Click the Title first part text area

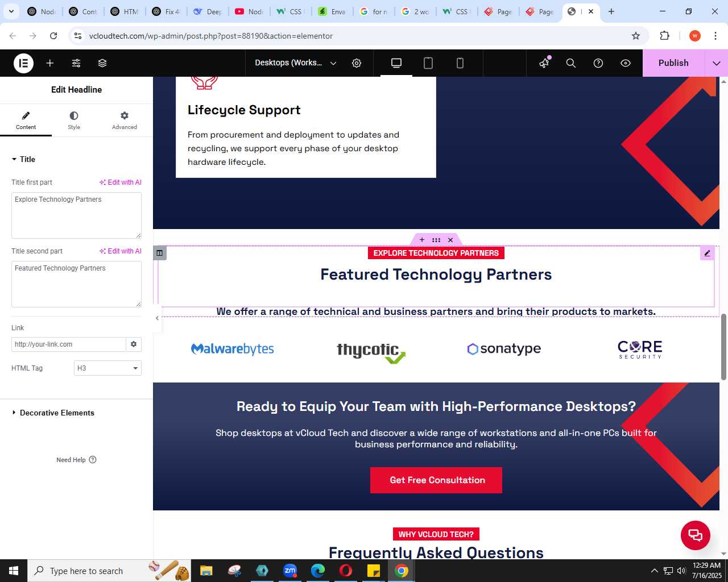click(76, 215)
